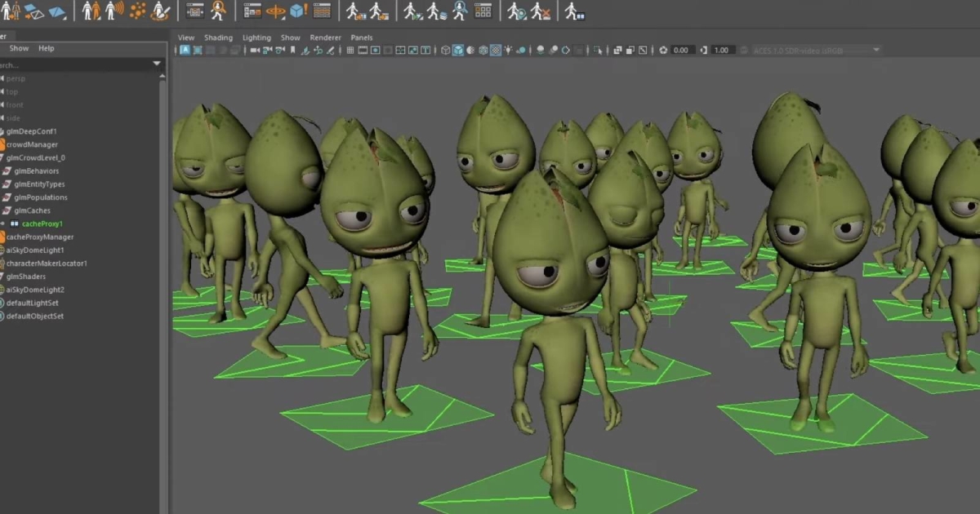Click the figure with sound waves shelf icon

click(114, 11)
